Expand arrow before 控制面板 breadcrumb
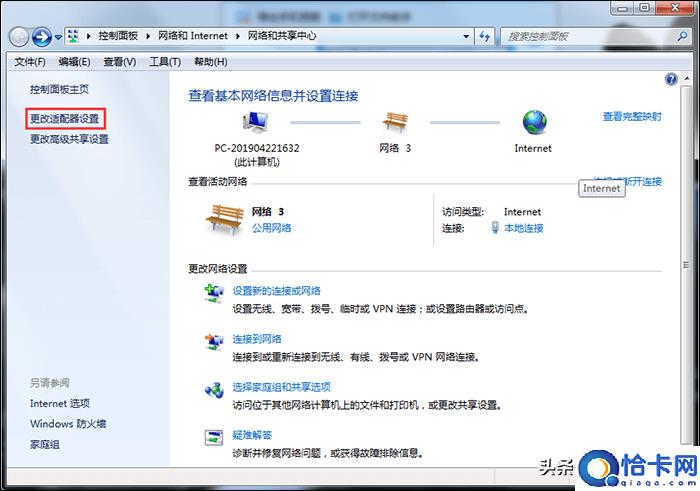The image size is (700, 491). pyautogui.click(x=88, y=36)
